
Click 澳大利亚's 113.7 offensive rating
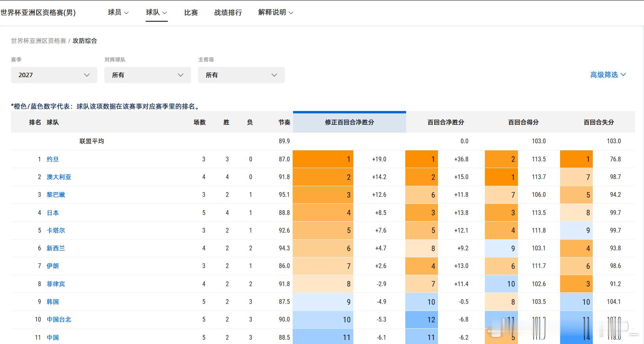539,177
